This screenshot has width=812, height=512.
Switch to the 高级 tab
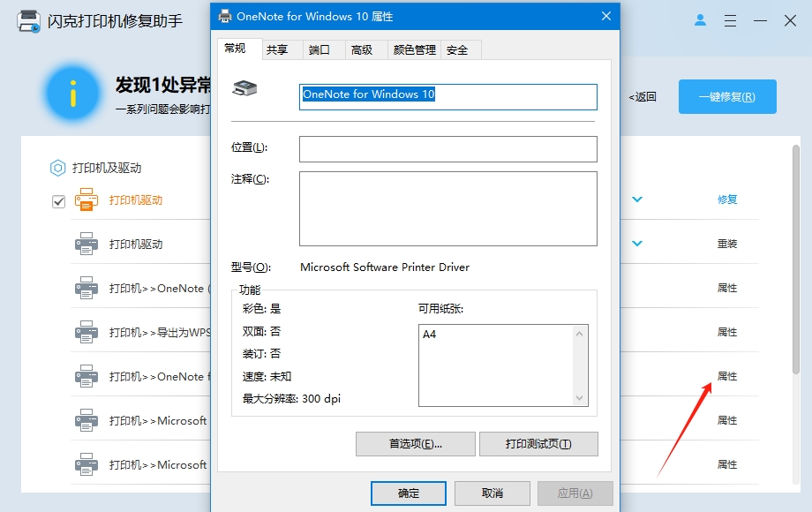tap(366, 50)
